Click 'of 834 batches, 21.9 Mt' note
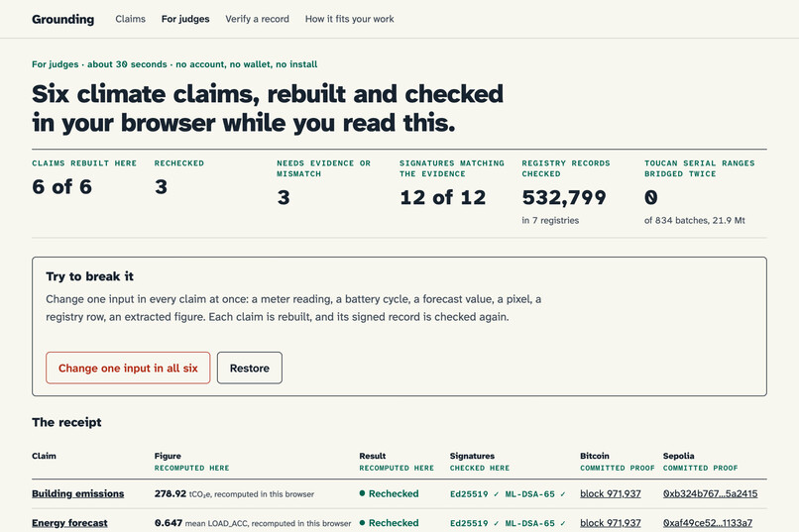Viewport: 799px width, 532px height. click(695, 221)
